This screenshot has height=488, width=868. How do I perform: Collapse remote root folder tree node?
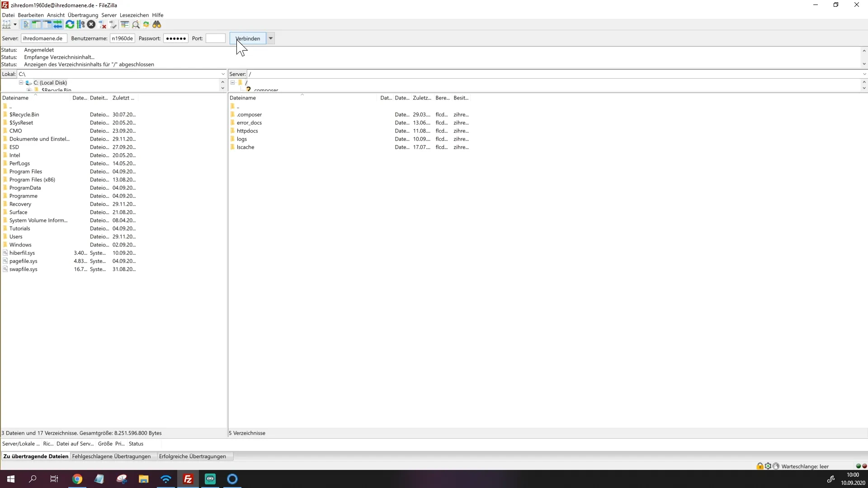click(x=232, y=83)
